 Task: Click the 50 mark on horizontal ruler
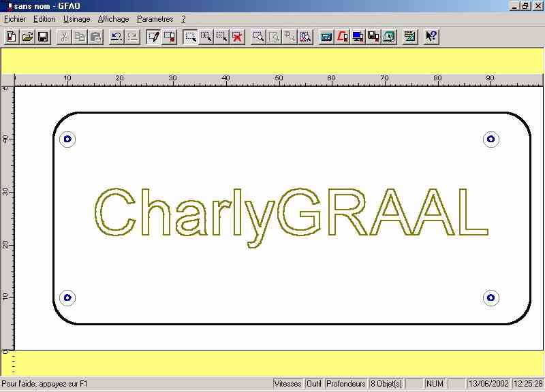pos(279,78)
